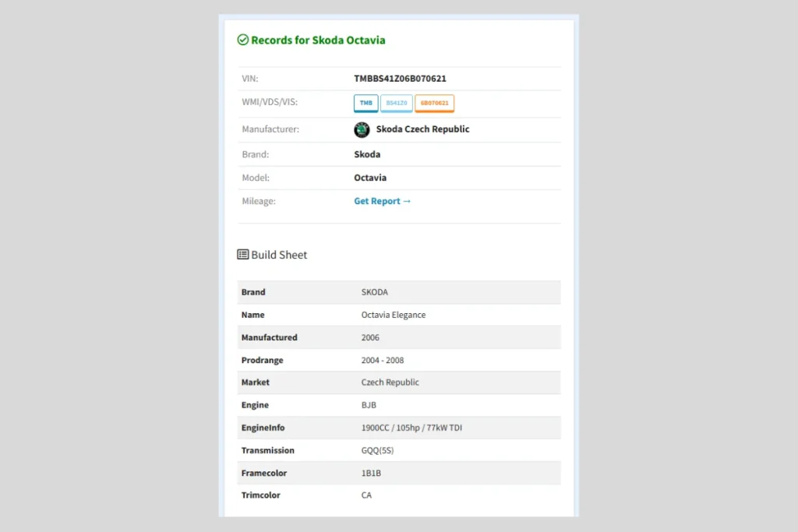Select the 6B070621 VIS badge
Screen dimensions: 798x532
point(435,103)
